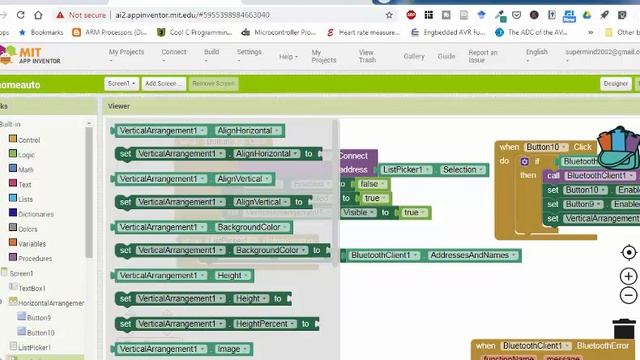640x360 pixels.
Task: Toggle the false logic block dropdown
Action: (372, 184)
